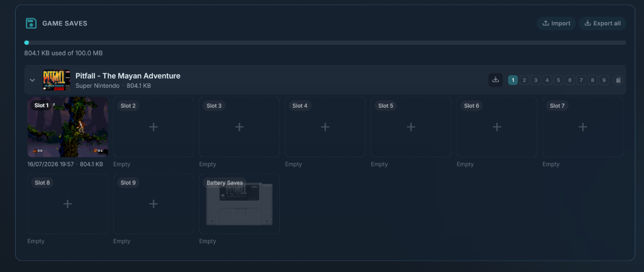Add a save using the Slot 5 plus
The width and height of the screenshot is (644, 272).
[x=411, y=127]
